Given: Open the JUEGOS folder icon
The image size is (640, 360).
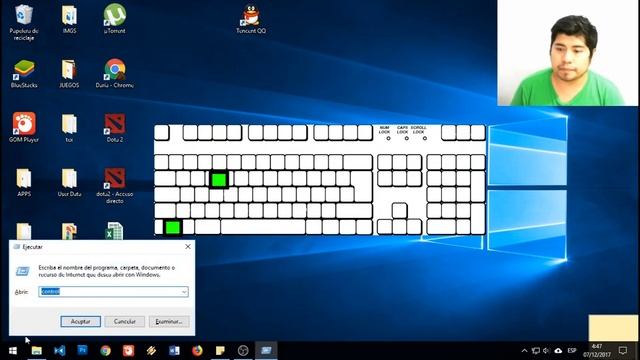Looking at the screenshot, I should pos(69,74).
